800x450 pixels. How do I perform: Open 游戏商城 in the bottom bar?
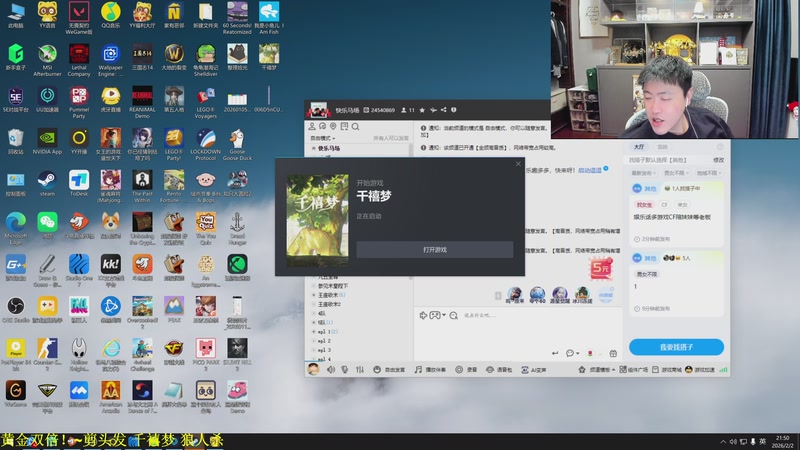tap(666, 369)
